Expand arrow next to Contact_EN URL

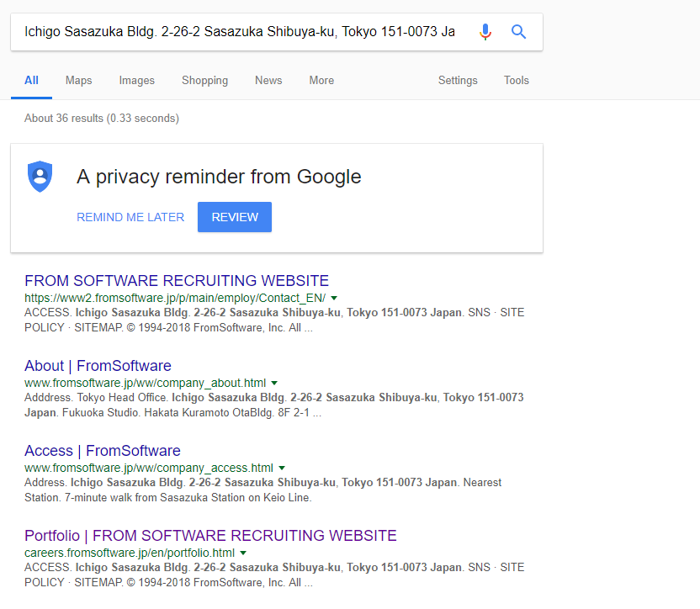pyautogui.click(x=334, y=298)
